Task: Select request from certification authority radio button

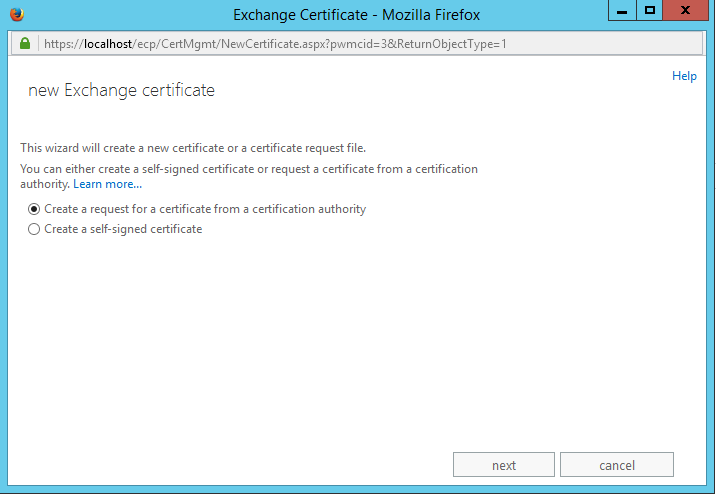Action: 35,210
